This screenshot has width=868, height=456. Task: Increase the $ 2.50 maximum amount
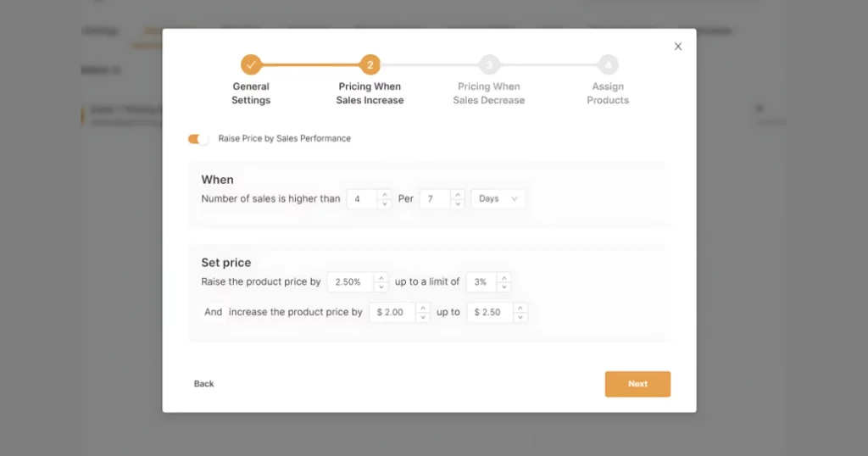520,308
